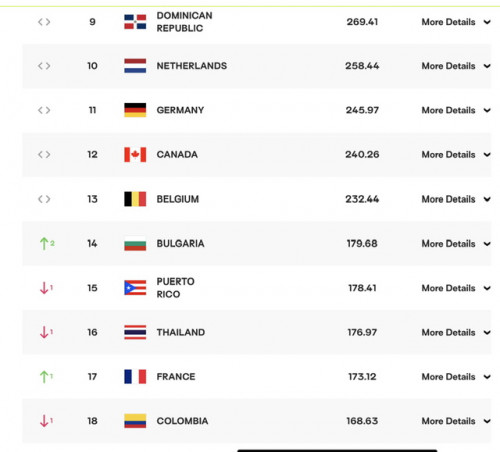Image resolution: width=500 pixels, height=452 pixels.
Task: Click Bulgaria's green up-arrow rank change
Action: pos(47,243)
